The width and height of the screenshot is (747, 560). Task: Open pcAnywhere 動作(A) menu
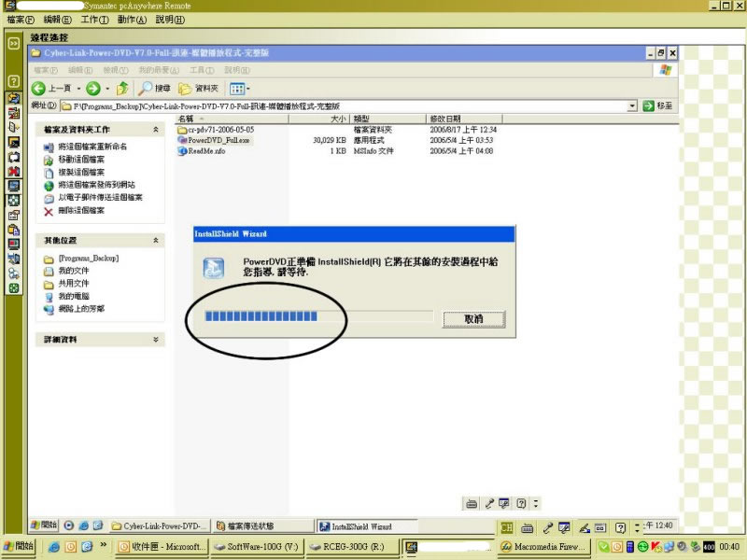click(x=132, y=20)
